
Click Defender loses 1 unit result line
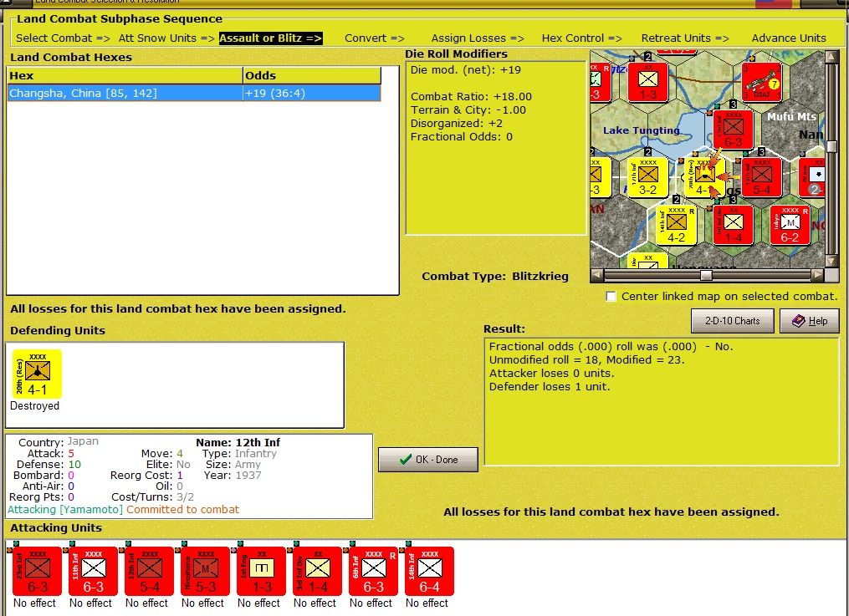click(x=550, y=387)
